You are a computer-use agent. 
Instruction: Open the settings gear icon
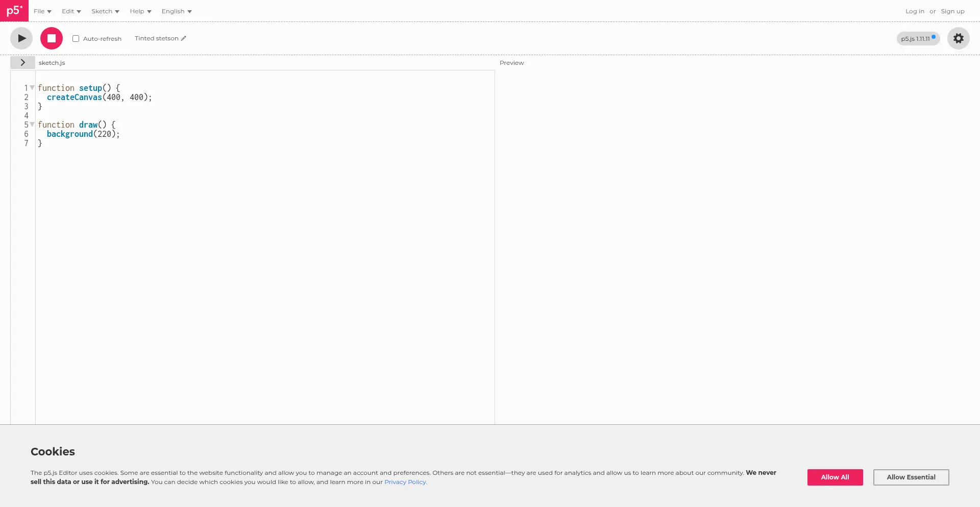pos(958,38)
